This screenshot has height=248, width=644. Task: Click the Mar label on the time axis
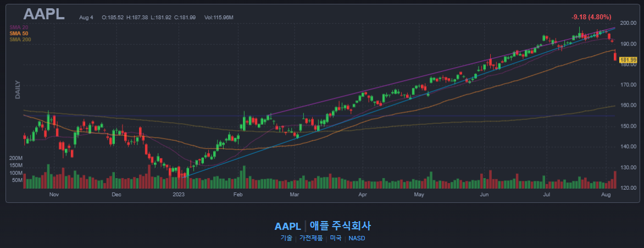294,195
